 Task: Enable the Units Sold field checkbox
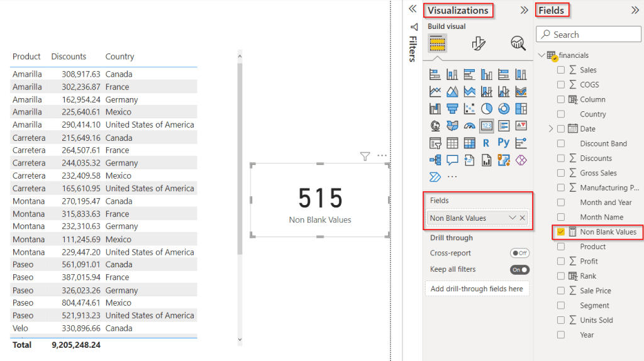click(x=560, y=320)
